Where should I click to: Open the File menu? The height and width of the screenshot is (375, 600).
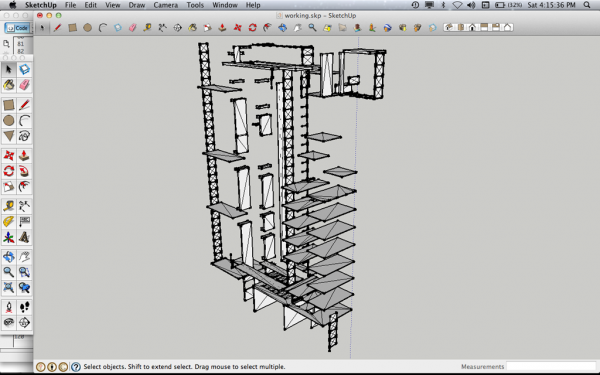click(70, 5)
